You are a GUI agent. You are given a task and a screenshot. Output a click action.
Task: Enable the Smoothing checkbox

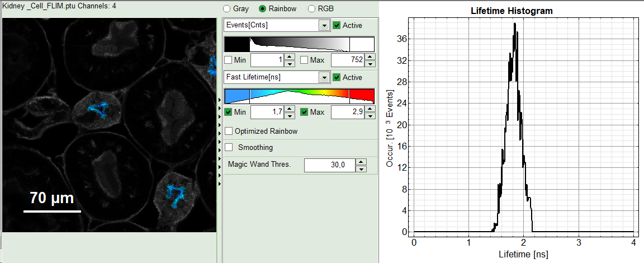click(229, 147)
